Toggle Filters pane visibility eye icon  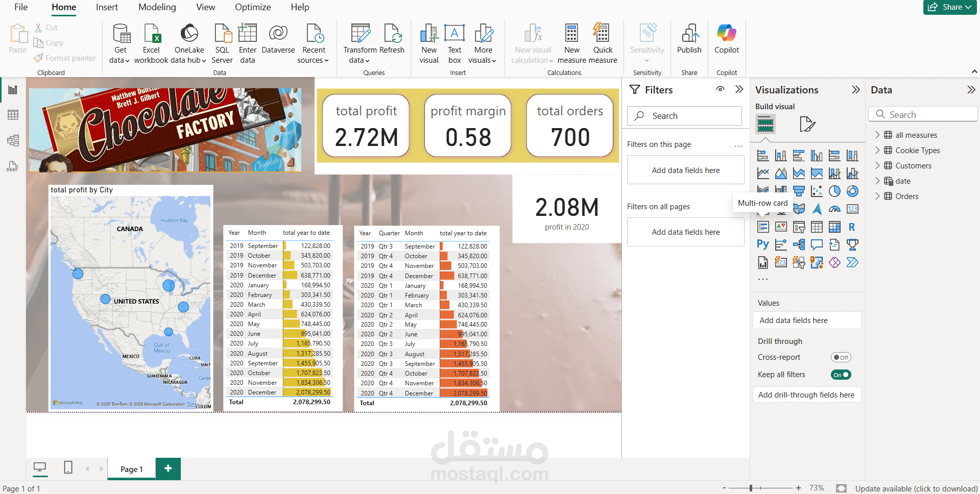(x=720, y=89)
